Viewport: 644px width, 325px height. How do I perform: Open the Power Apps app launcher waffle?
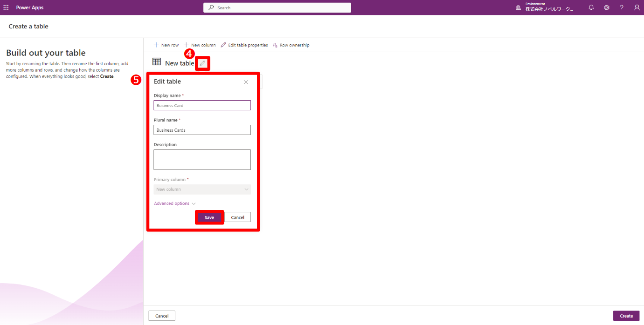click(6, 7)
